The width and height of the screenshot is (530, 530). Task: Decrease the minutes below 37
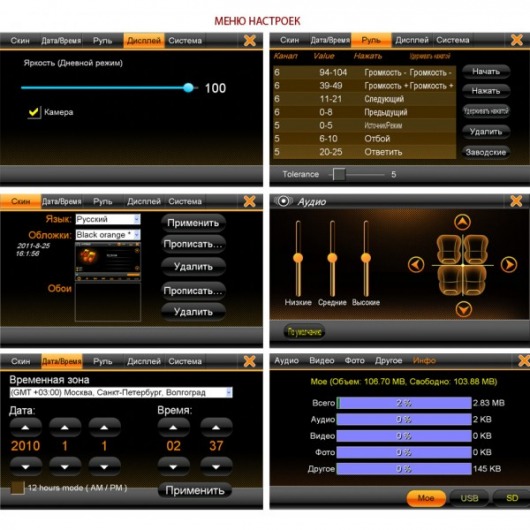pyautogui.click(x=216, y=467)
